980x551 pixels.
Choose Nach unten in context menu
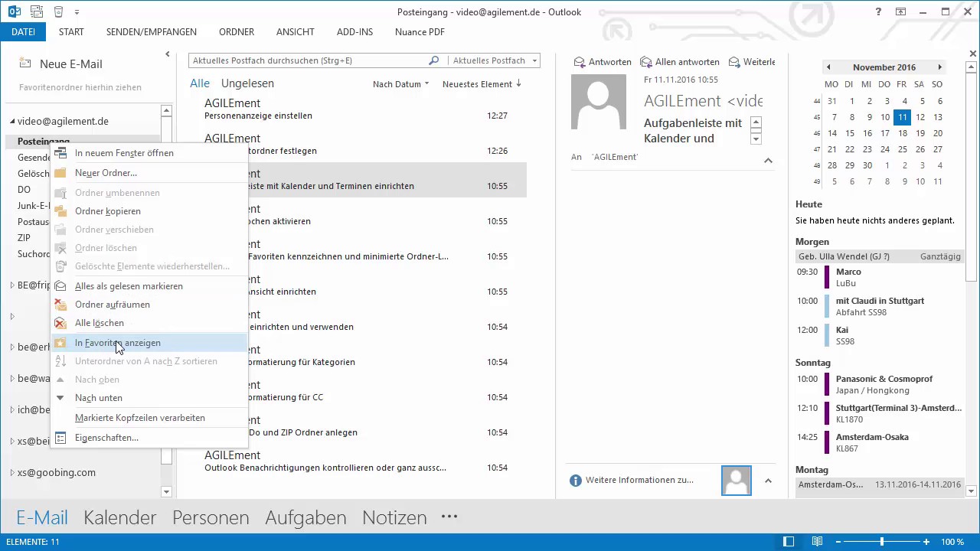point(149,398)
